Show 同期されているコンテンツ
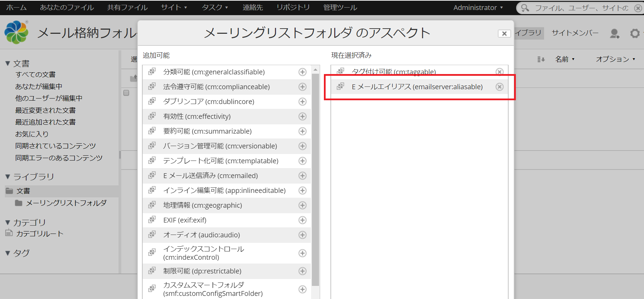 (x=55, y=146)
